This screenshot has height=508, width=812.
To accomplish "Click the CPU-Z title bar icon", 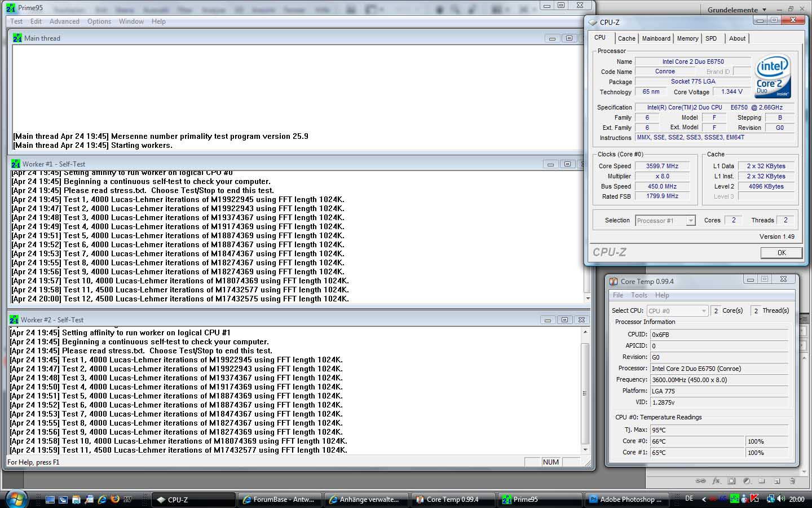I will (x=593, y=22).
